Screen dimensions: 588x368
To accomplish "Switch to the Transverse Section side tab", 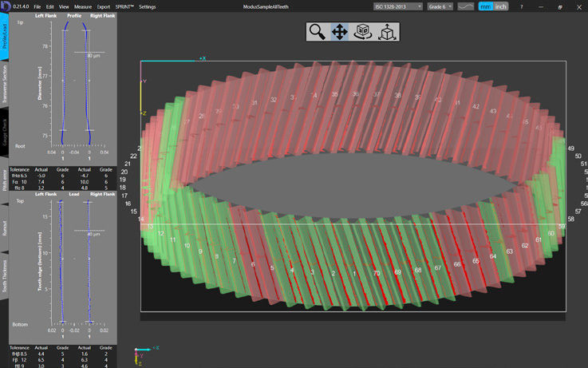I will tap(4, 84).
